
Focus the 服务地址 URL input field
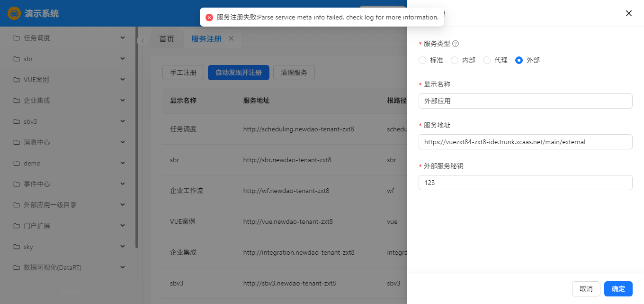point(525,142)
